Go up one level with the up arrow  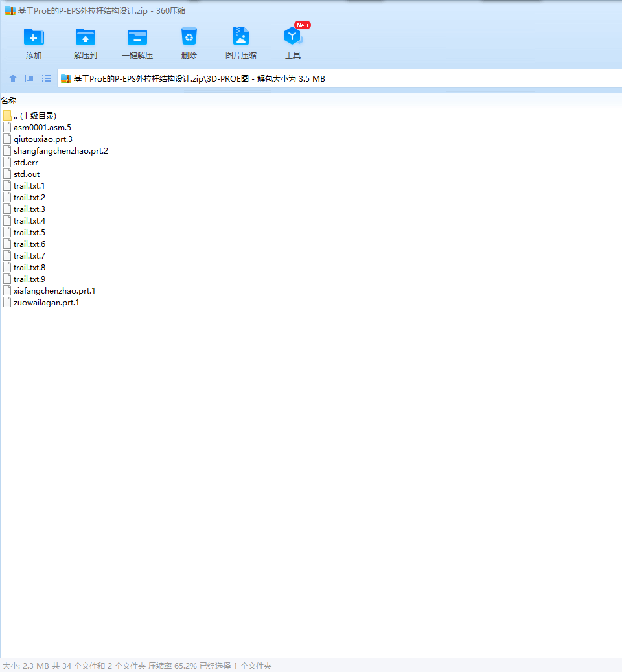[13, 78]
